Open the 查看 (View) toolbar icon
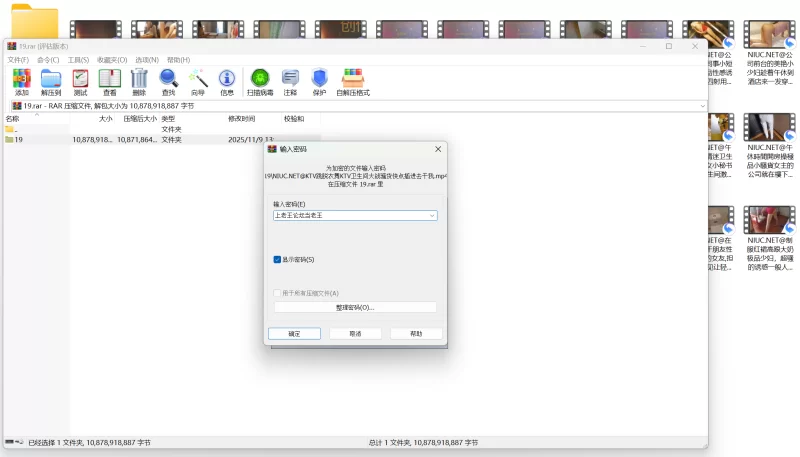Viewport: 800px width, 457px height. click(x=110, y=82)
